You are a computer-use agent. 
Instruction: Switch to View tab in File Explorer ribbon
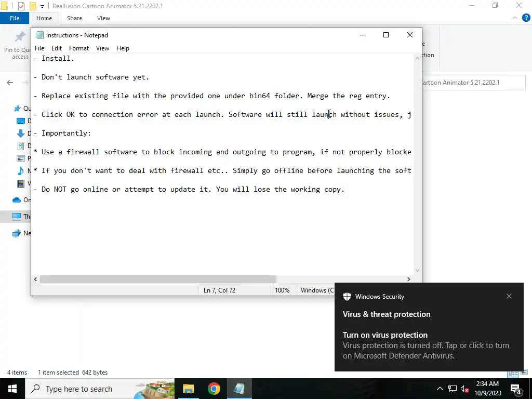[103, 18]
